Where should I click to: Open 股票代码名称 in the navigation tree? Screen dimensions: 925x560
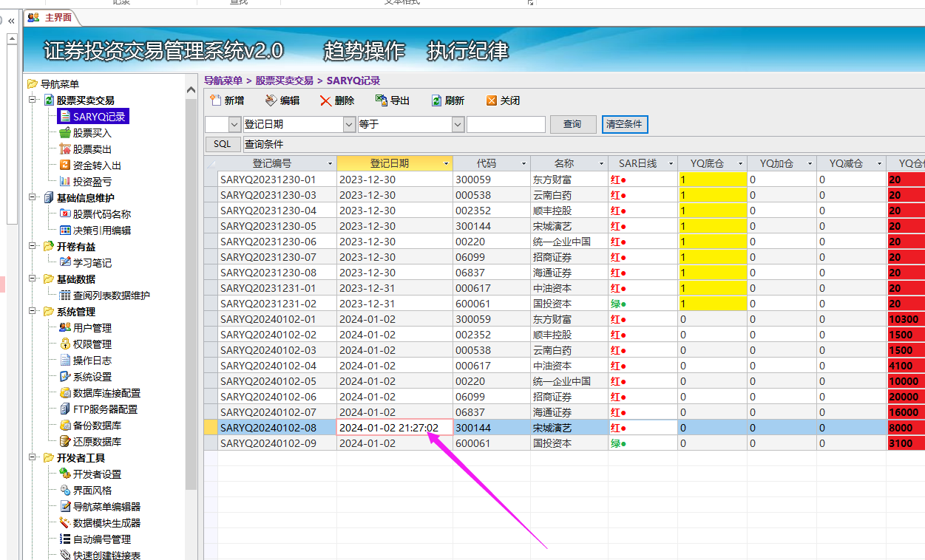coord(101,214)
